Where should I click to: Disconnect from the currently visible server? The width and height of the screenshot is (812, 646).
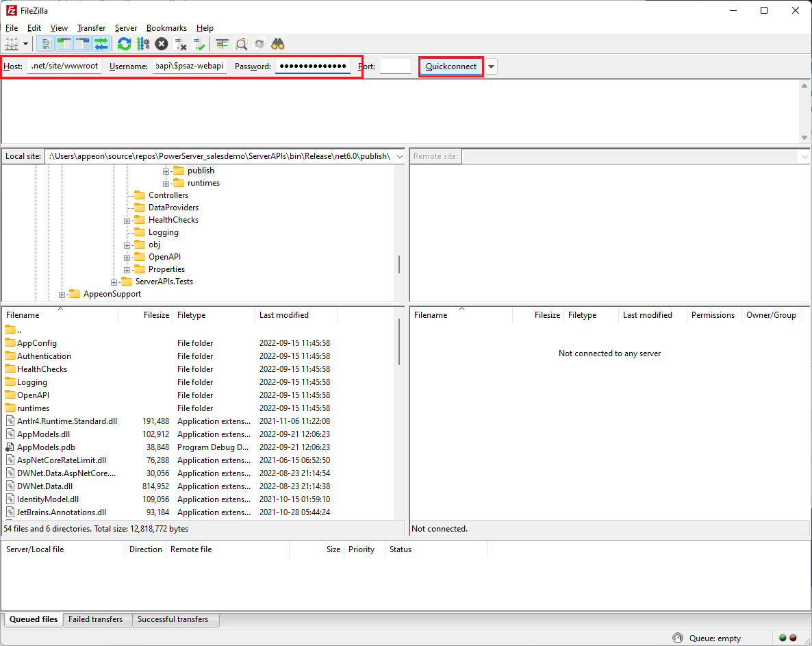click(180, 44)
